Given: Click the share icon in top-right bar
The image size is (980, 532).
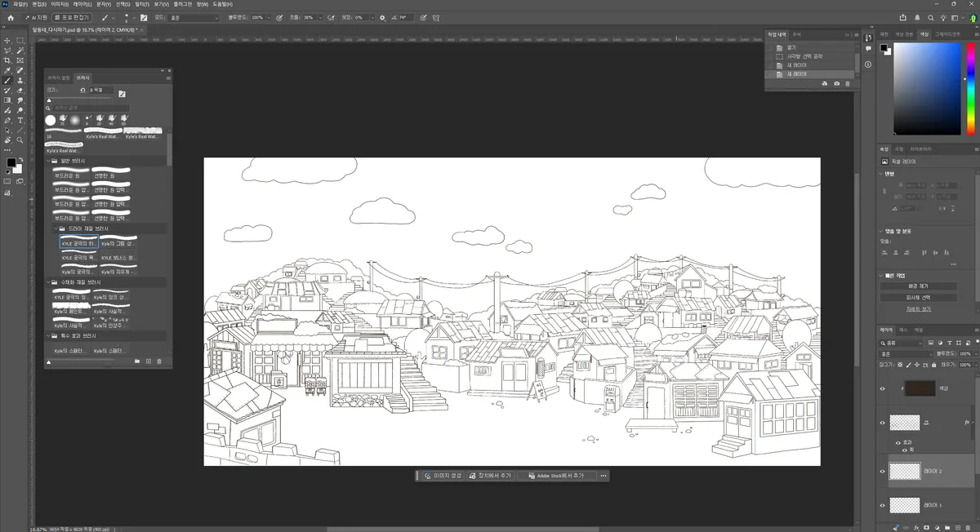Looking at the screenshot, I should (903, 17).
